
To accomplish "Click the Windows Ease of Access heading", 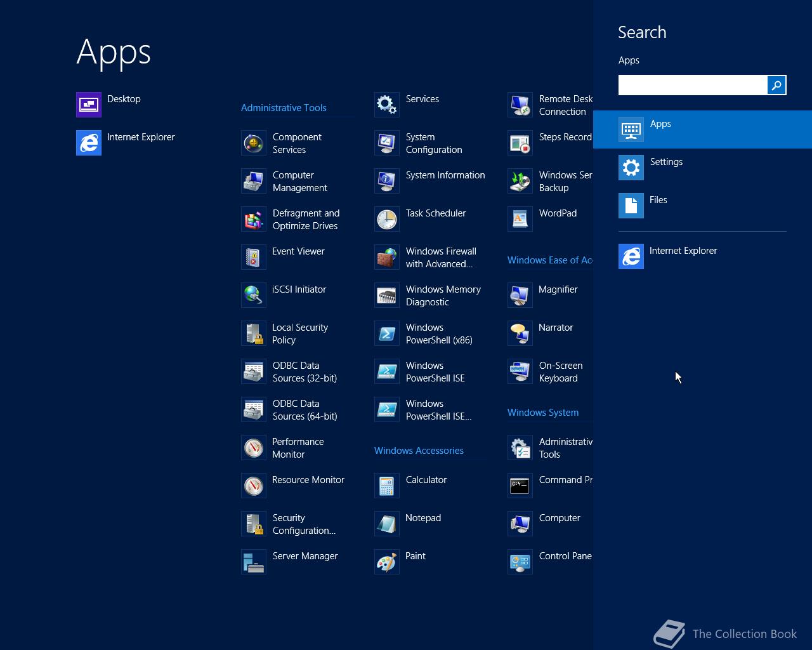I will click(x=550, y=260).
